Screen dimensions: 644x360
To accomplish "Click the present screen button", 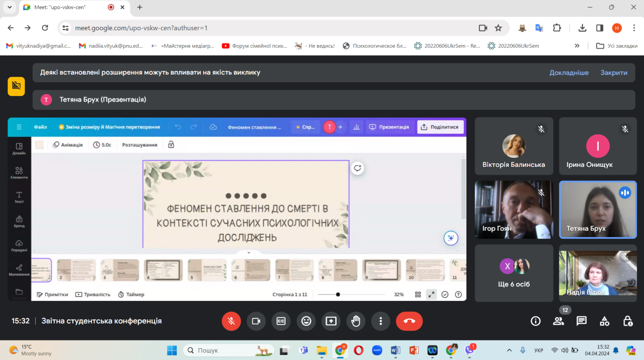I will coord(331,321).
